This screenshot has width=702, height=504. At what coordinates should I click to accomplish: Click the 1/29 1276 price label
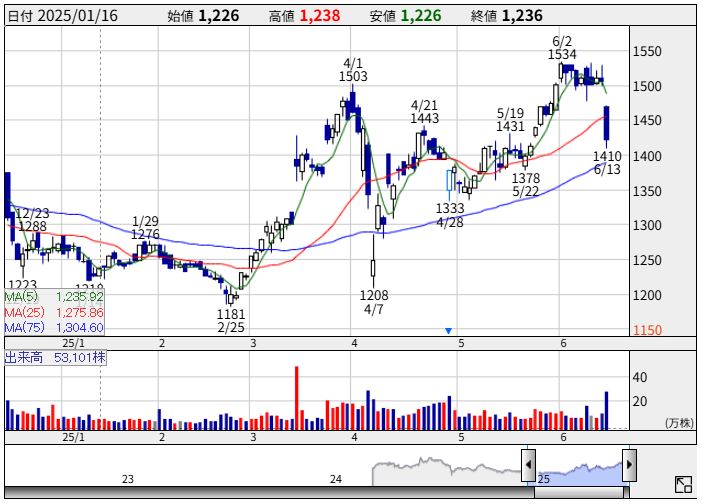pos(146,227)
